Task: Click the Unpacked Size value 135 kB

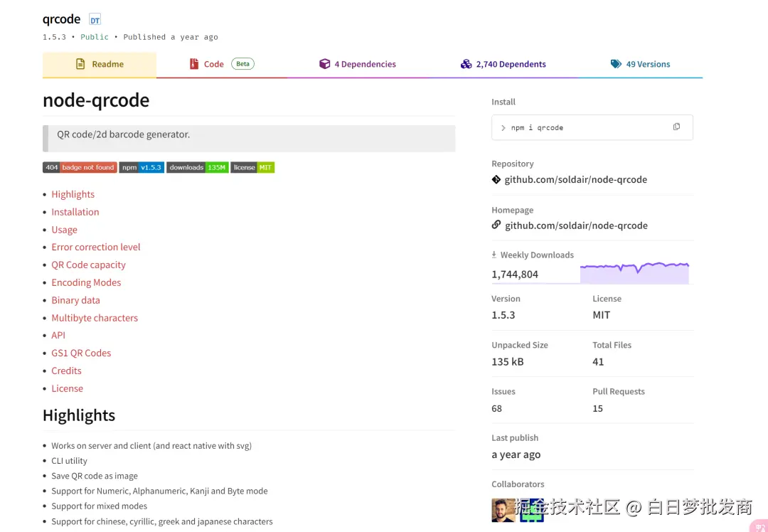Action: click(x=508, y=362)
